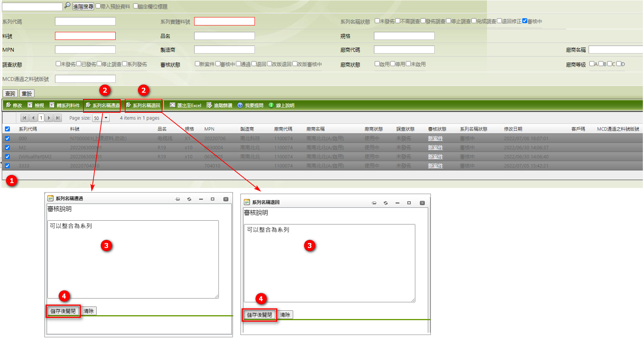644x338 pixels.
Task: Click the 檢視 view toolbar item
Action: (x=36, y=105)
